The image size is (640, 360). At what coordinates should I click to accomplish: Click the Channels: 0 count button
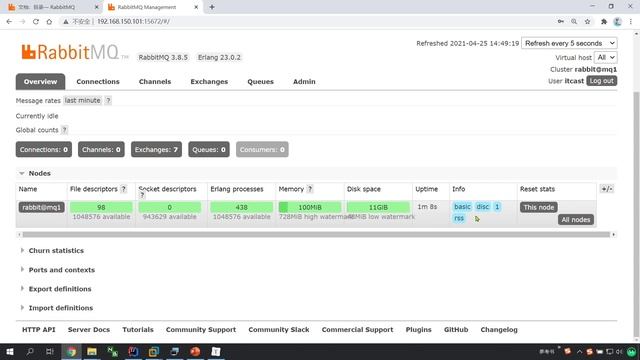[101, 150]
